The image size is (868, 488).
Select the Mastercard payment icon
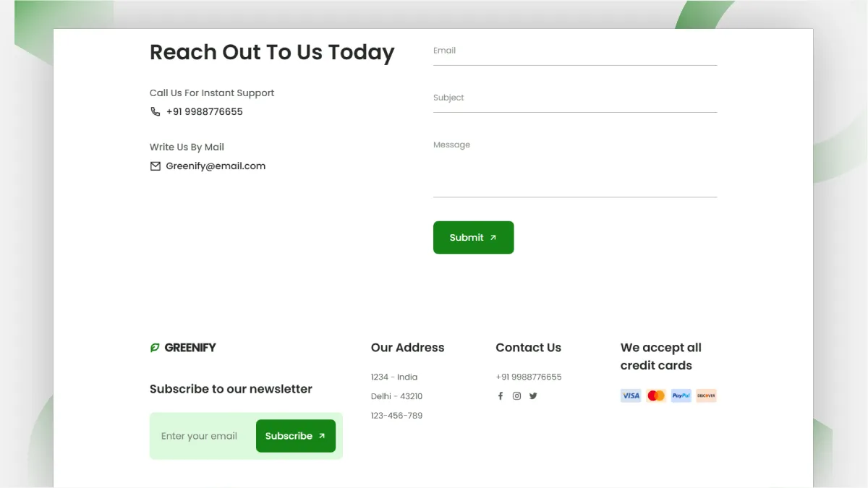click(656, 395)
